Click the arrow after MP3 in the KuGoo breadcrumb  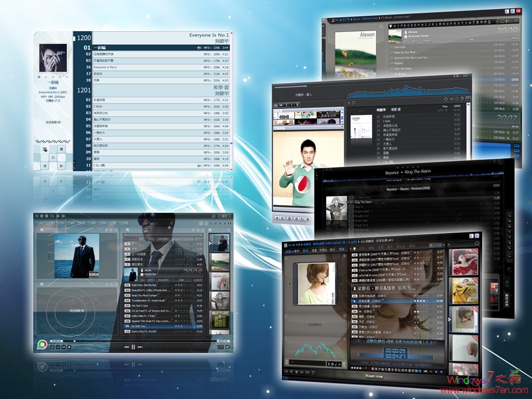point(293,244)
